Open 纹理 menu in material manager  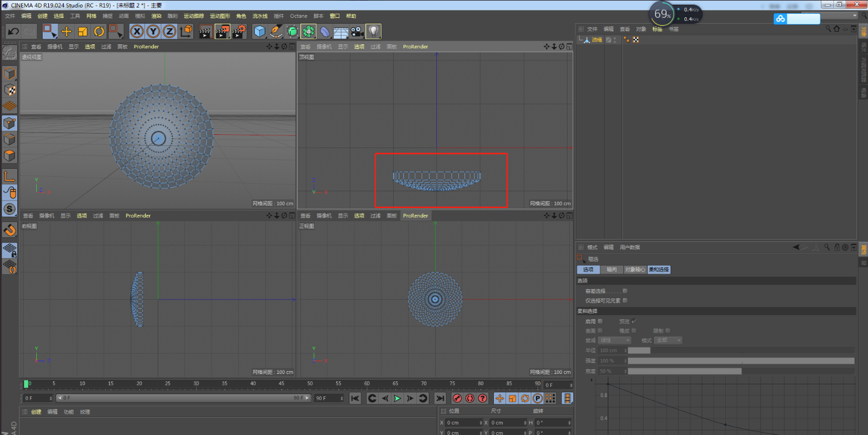coord(85,412)
